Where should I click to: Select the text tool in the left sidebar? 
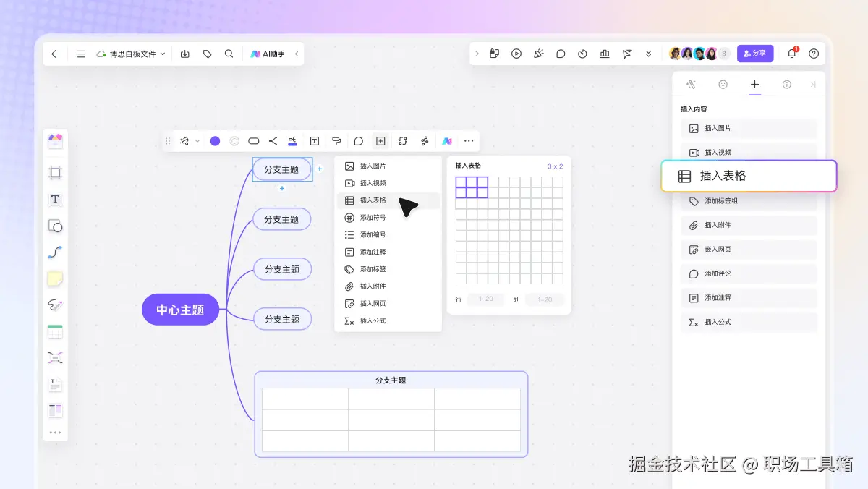pos(55,200)
